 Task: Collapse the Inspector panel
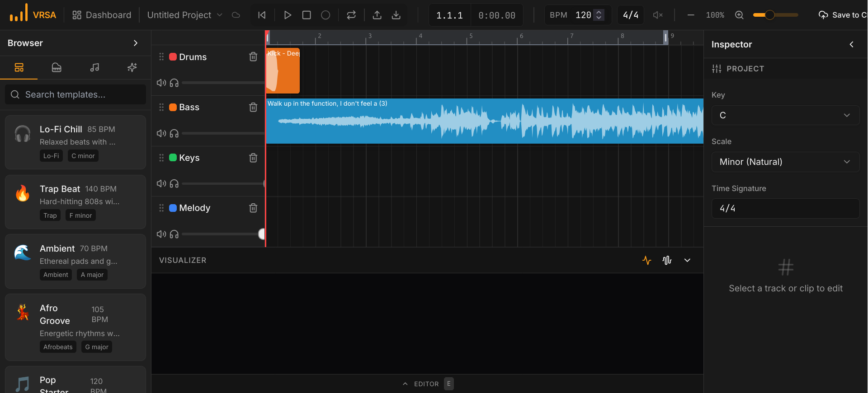coord(852,44)
